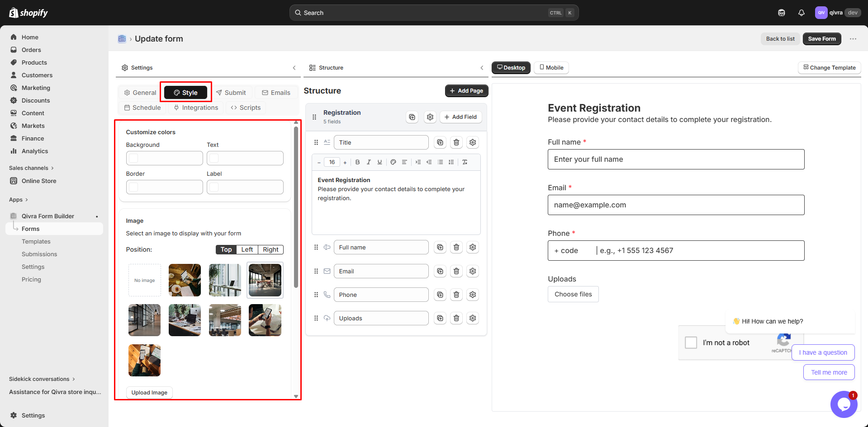
Task: Open the Schedule settings tab
Action: point(142,108)
